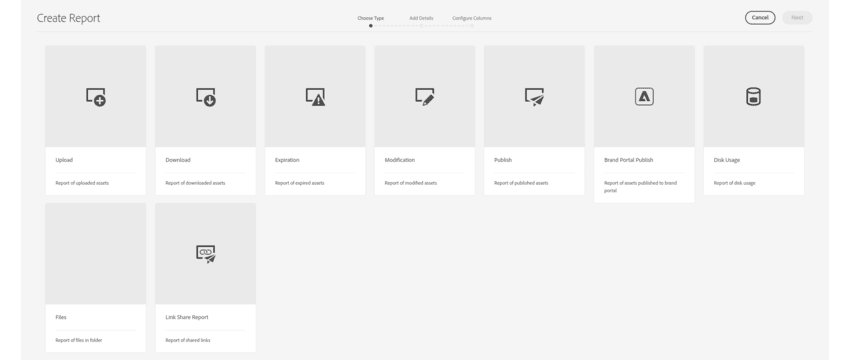Click the Files card title
Screen dimensions: 850x360
tap(61, 318)
